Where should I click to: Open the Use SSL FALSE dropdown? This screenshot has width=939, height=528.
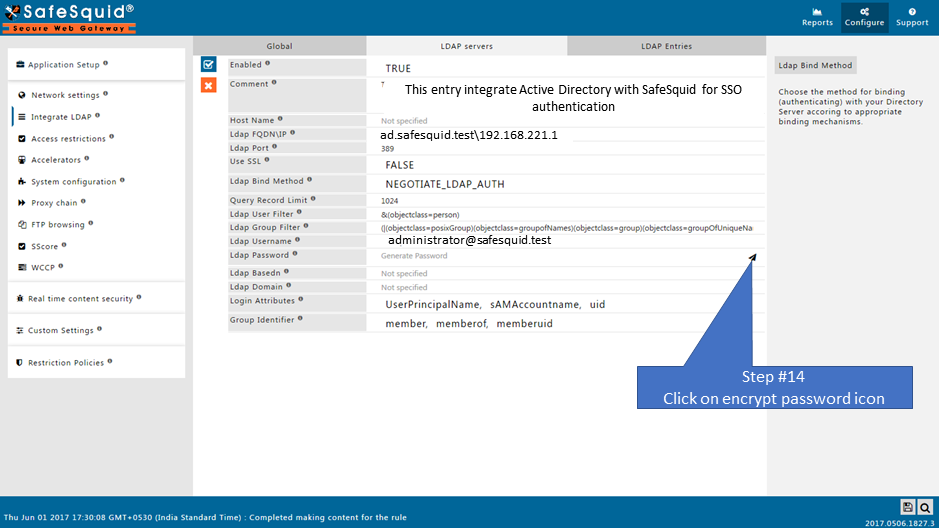coord(566,165)
